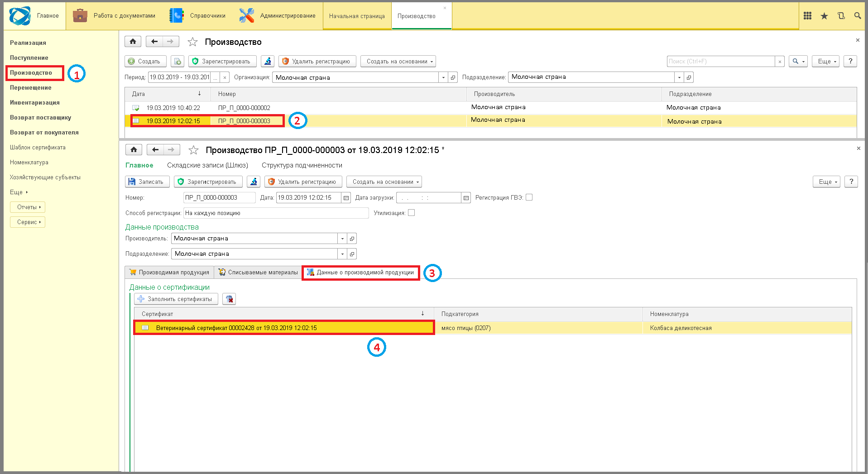
Task: Open Создать на основании dropdown in document
Action: click(384, 182)
